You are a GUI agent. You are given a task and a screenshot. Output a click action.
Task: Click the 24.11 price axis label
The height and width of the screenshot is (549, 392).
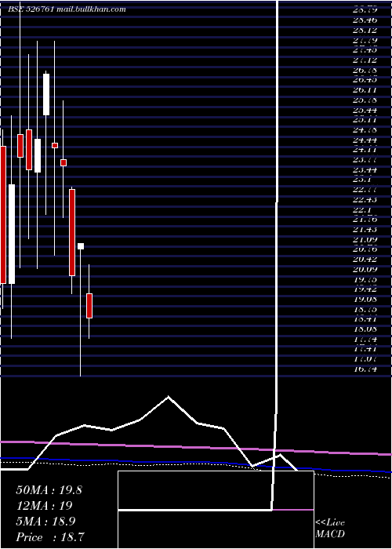[x=365, y=150]
